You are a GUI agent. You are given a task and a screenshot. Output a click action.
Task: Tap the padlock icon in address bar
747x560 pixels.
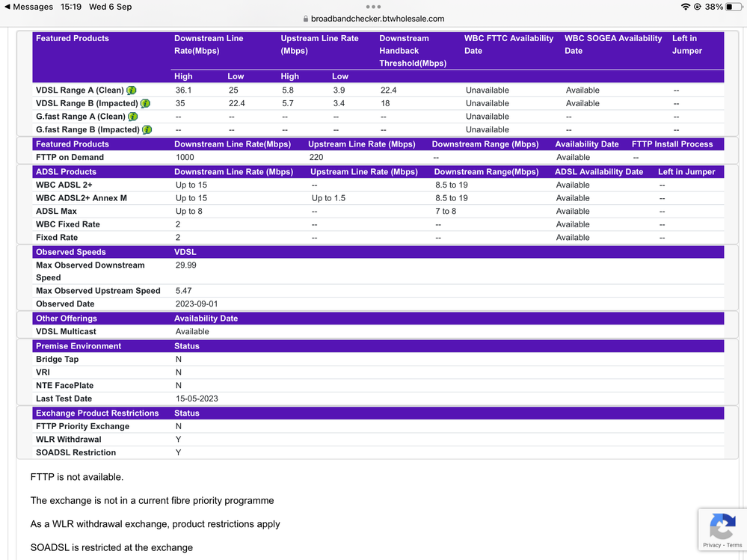click(x=305, y=19)
